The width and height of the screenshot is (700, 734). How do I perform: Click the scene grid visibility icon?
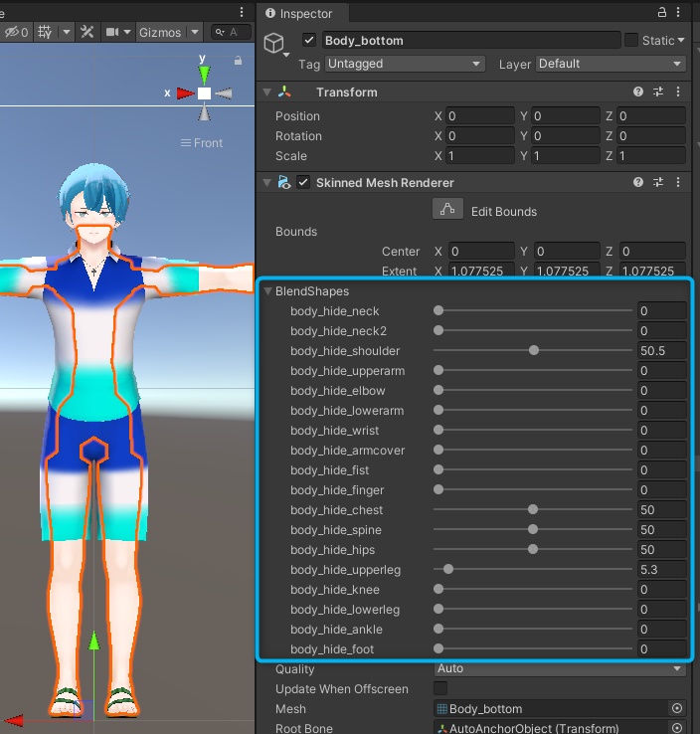(x=45, y=32)
